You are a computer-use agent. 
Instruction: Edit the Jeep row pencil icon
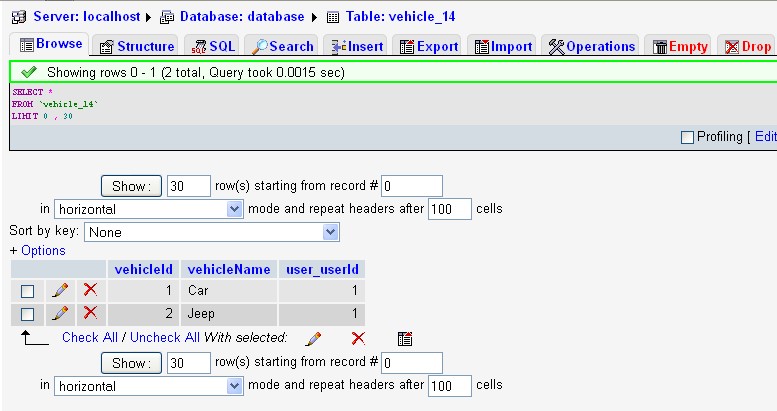click(x=60, y=313)
